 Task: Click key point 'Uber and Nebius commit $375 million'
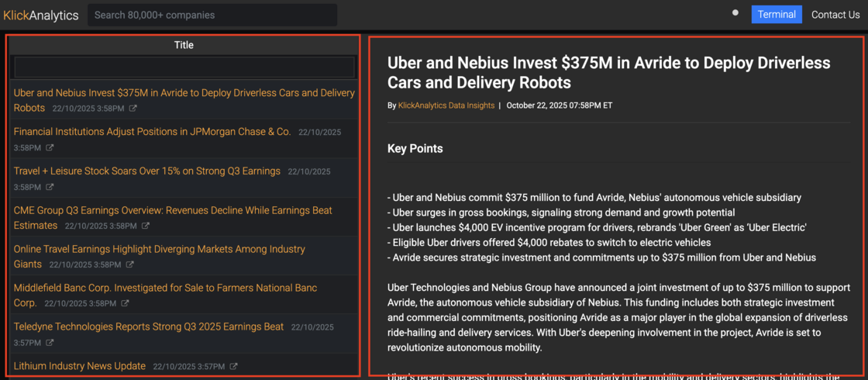pyautogui.click(x=594, y=197)
